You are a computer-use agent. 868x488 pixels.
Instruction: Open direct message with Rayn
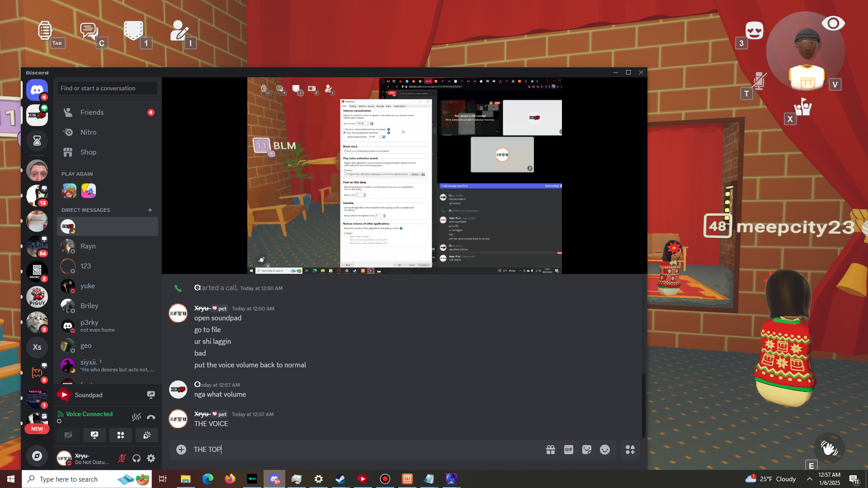point(88,246)
